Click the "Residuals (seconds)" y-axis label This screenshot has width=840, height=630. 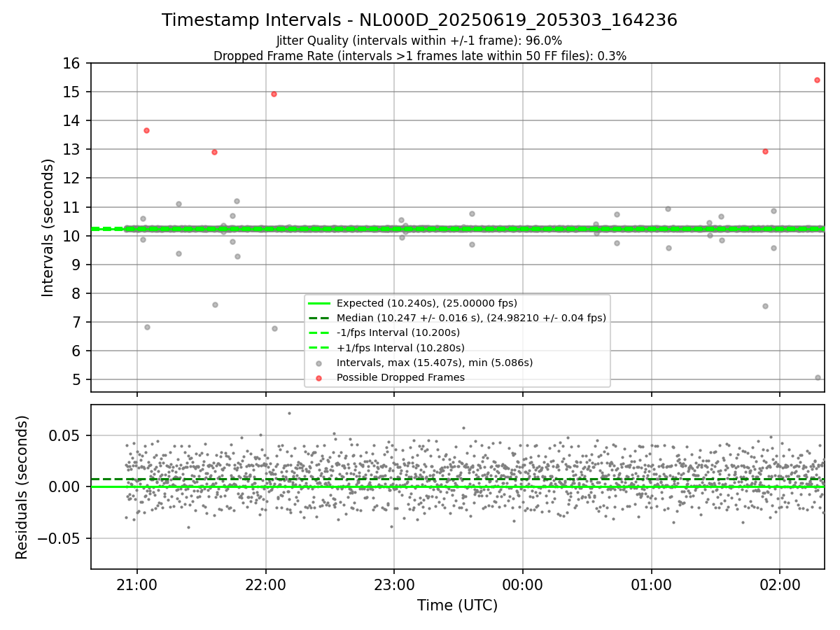coord(22,487)
